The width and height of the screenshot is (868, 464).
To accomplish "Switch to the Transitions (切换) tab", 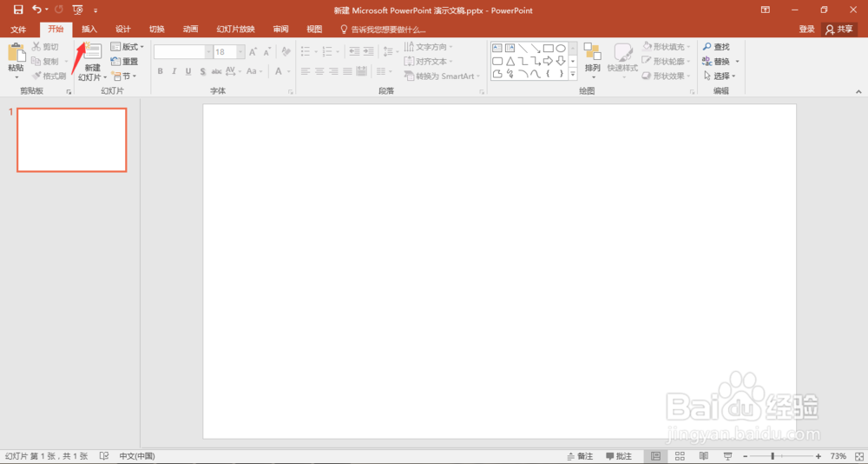I will [156, 30].
